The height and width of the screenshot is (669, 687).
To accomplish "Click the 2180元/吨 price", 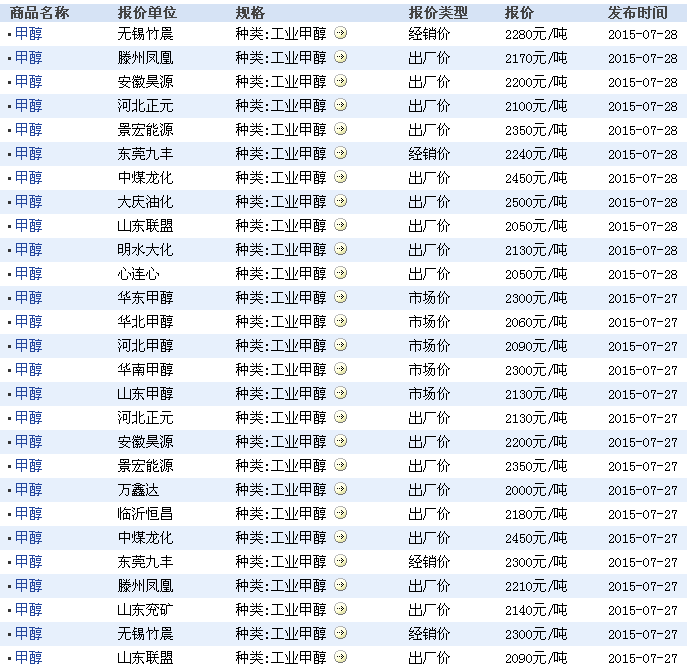I will (x=536, y=513).
